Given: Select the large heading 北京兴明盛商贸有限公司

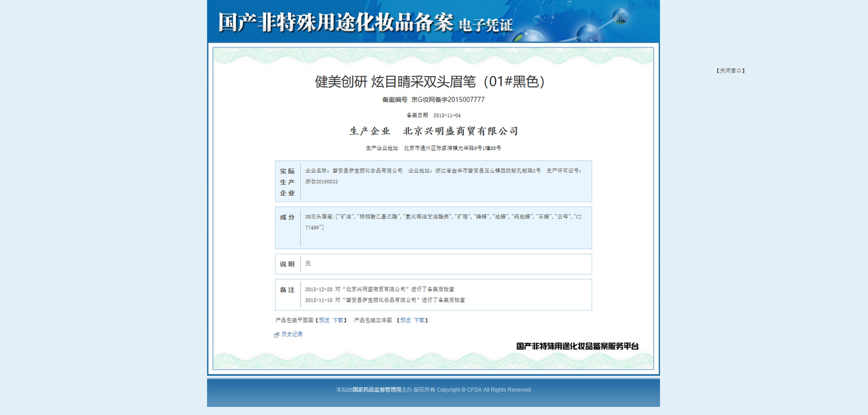Looking at the screenshot, I should (461, 131).
